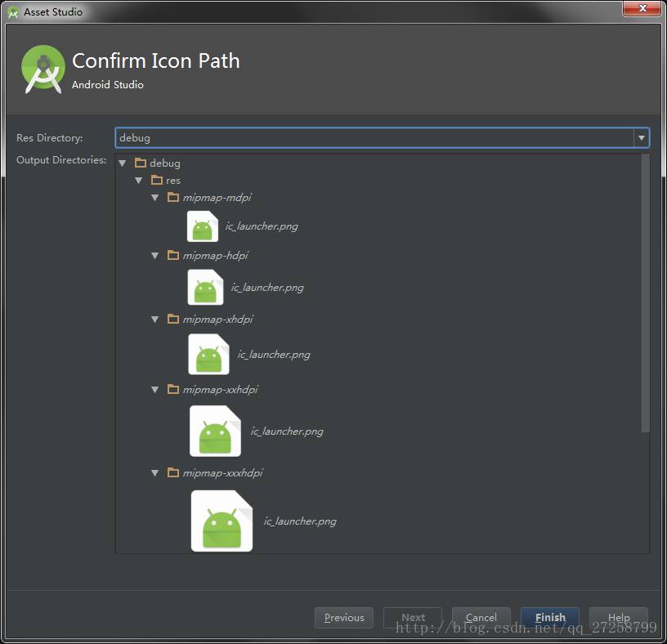The height and width of the screenshot is (644, 667).
Task: Select 'mipmap-xhdpi' folder label
Action: [x=217, y=320]
